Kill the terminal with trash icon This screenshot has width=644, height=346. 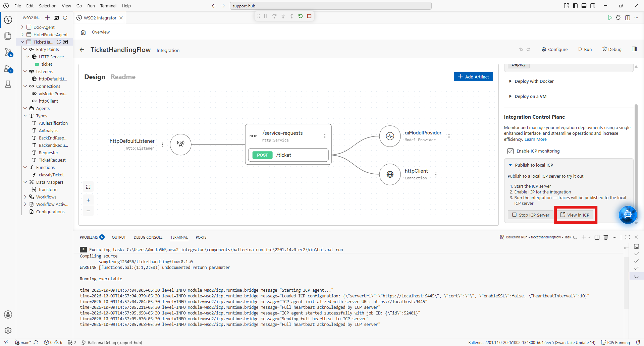tap(606, 237)
